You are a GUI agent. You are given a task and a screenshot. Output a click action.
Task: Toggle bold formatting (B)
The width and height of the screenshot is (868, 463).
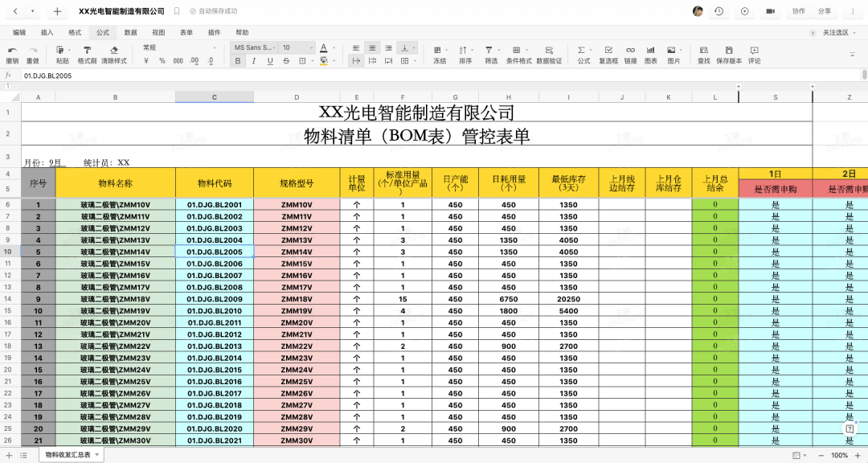[x=237, y=61]
